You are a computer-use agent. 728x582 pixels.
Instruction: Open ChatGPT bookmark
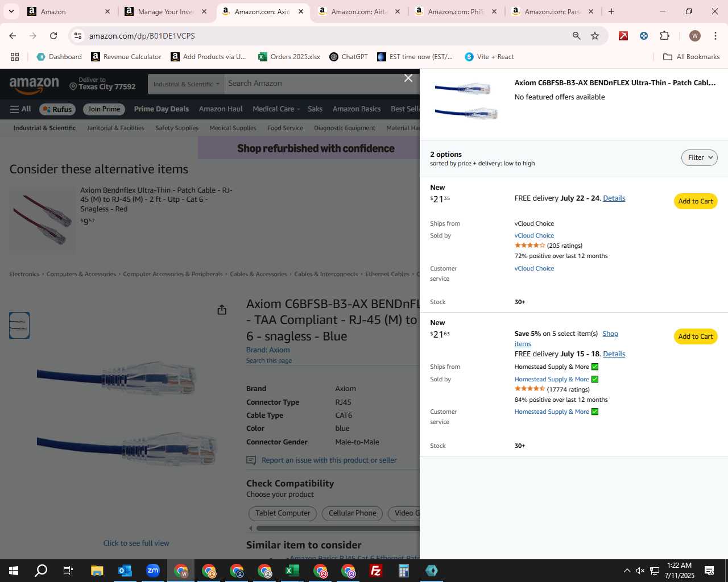[349, 57]
